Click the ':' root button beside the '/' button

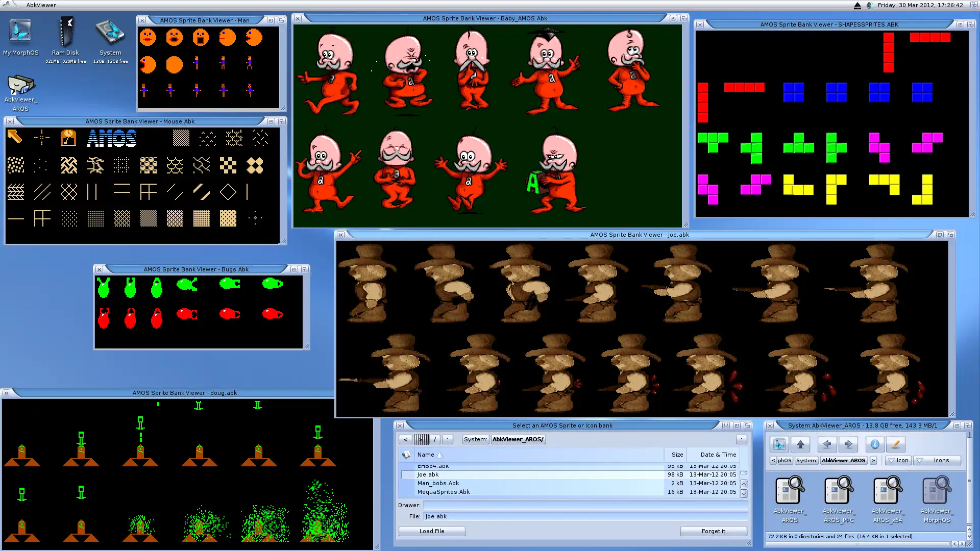[x=447, y=439]
